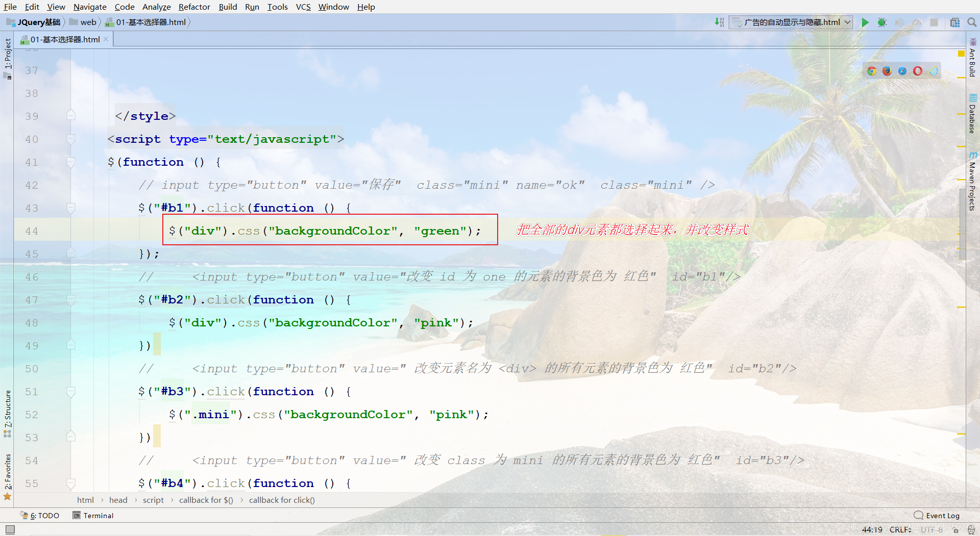Click the callback for click() breadcrumb
Viewport: 980px width, 536px height.
point(282,500)
